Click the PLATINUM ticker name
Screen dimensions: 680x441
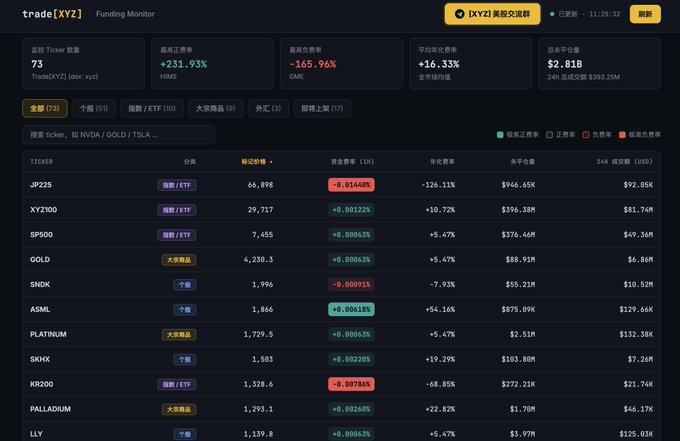tap(48, 334)
